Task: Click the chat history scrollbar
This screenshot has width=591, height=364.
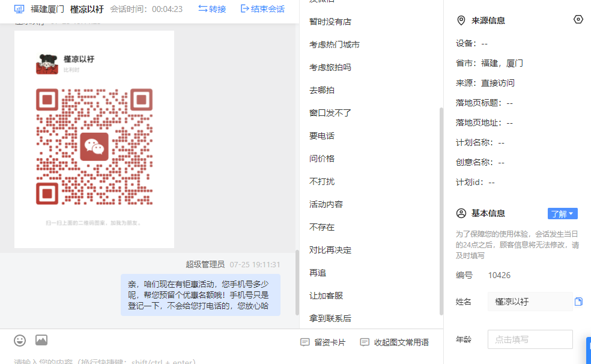Action: tap(297, 282)
